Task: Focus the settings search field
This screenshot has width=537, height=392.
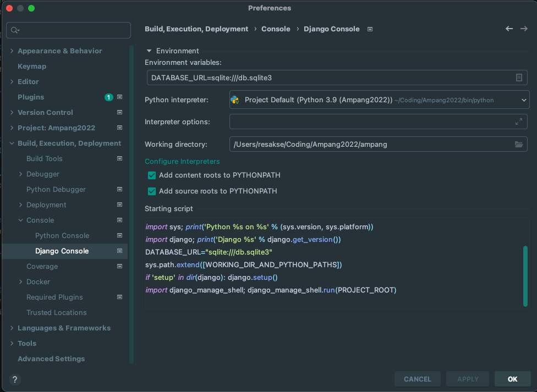Action: coord(68,30)
